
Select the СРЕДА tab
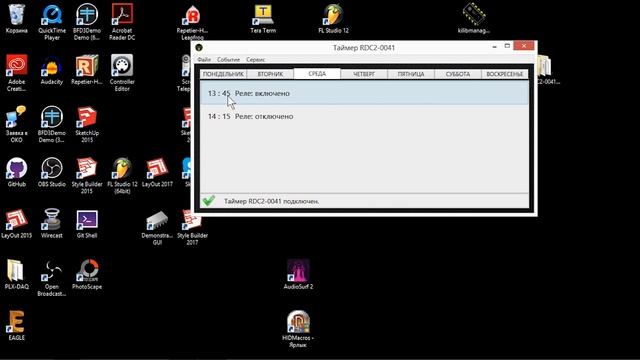[x=317, y=73]
